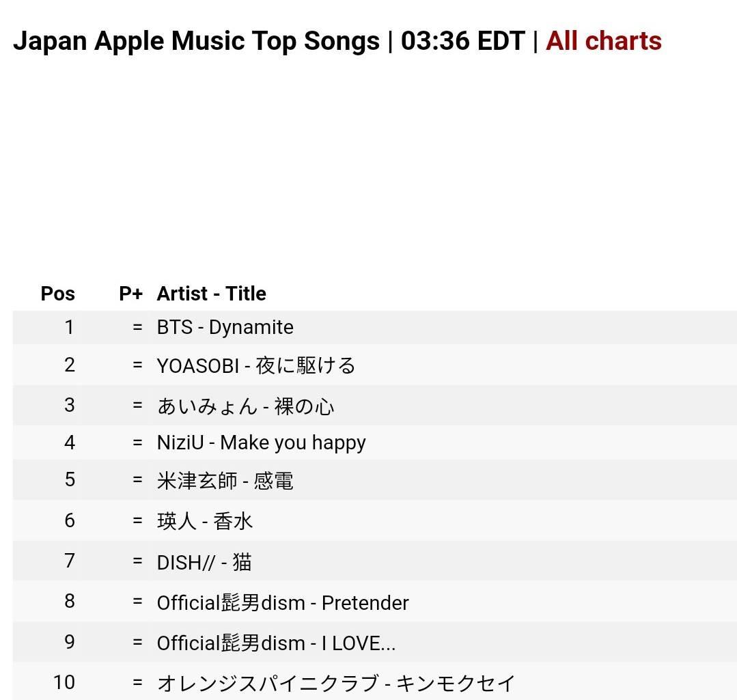The height and width of the screenshot is (700, 737).
Task: Select the 米津玄師 - 感電 row
Action: point(225,480)
